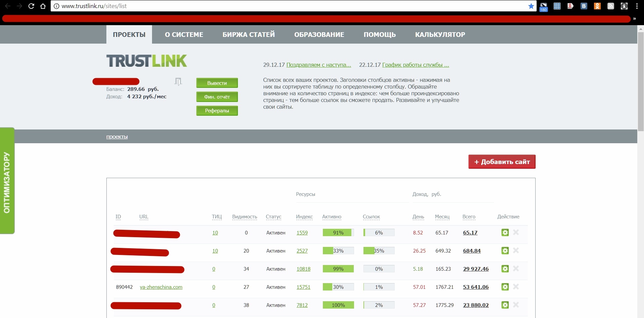Image resolution: width=644 pixels, height=318 pixels.
Task: Click the проекты breadcrumb link
Action: pyautogui.click(x=117, y=137)
